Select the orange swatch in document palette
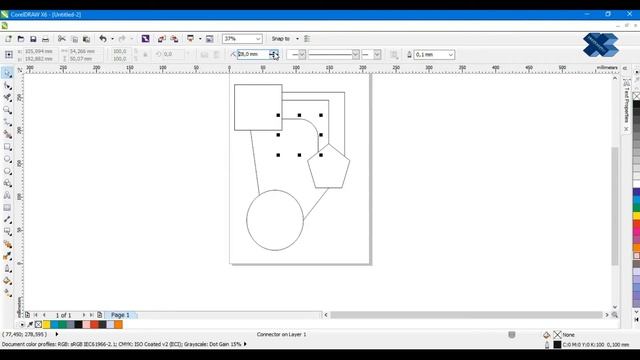This screenshot has width=640, height=360. point(118,324)
